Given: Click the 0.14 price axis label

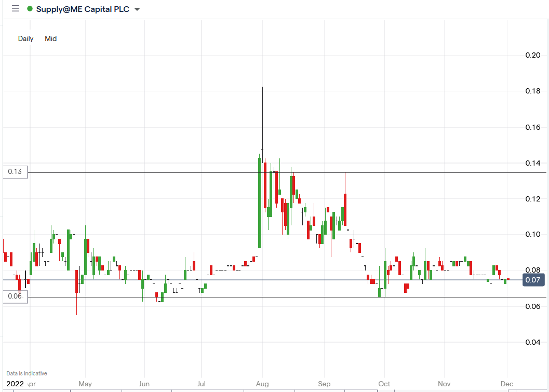Looking at the screenshot, I should click(533, 163).
